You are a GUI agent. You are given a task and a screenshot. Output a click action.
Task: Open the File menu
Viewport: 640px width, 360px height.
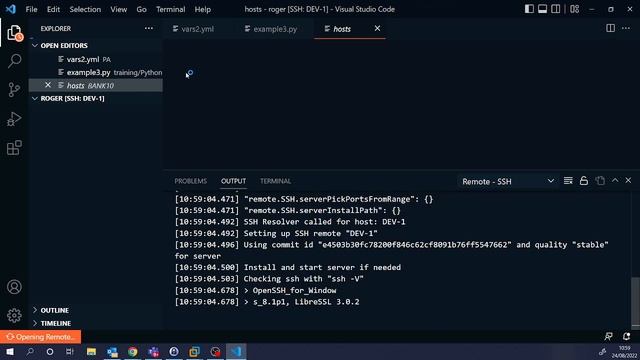[31, 9]
